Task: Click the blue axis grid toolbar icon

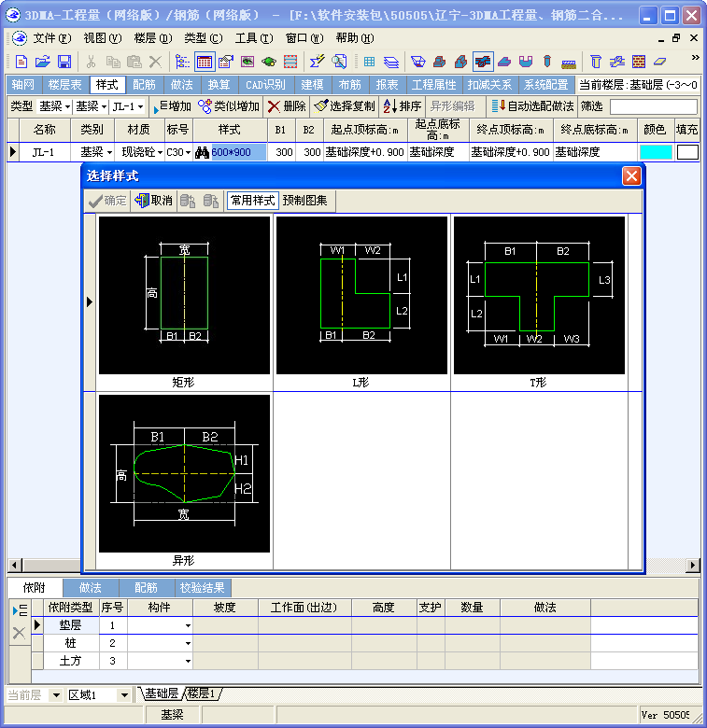Action: tap(369, 62)
